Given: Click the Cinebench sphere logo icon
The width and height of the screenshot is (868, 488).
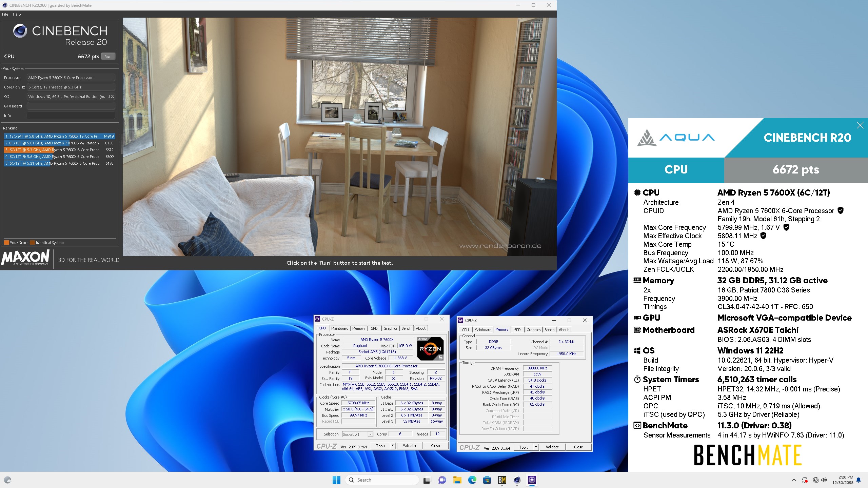Looking at the screenshot, I should pyautogui.click(x=20, y=31).
